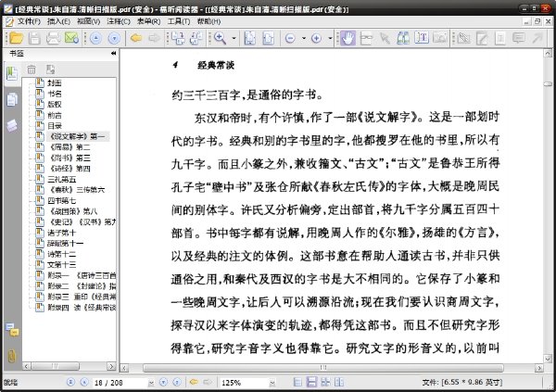This screenshot has height=392, width=556.
Task: Go to bookmark 诸子第十
Action: point(62,233)
